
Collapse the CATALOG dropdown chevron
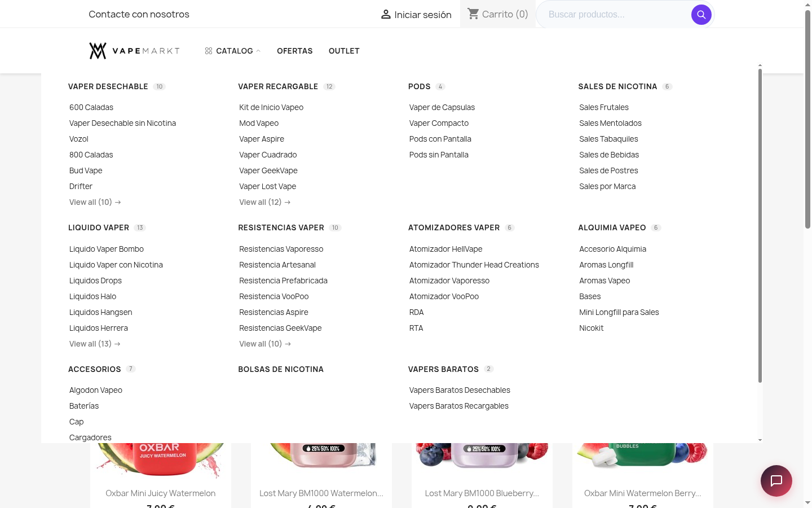(258, 51)
